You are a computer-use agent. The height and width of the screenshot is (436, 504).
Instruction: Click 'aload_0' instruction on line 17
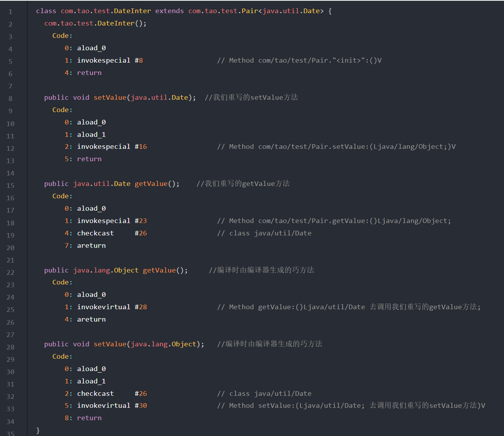92,209
